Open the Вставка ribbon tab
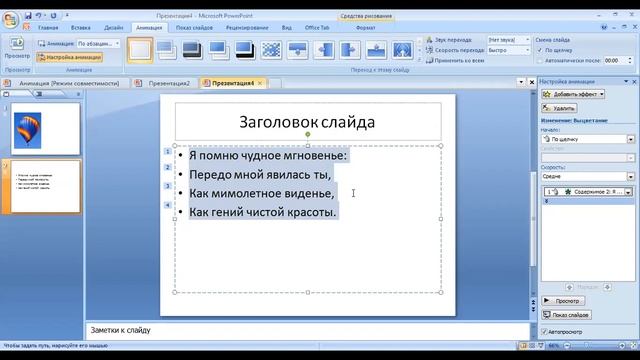This screenshot has width=640, height=360. pos(80,28)
